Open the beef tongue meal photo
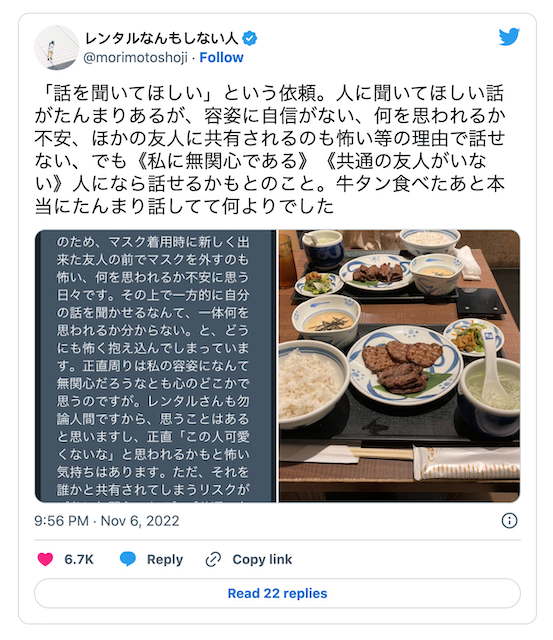 pos(399,366)
